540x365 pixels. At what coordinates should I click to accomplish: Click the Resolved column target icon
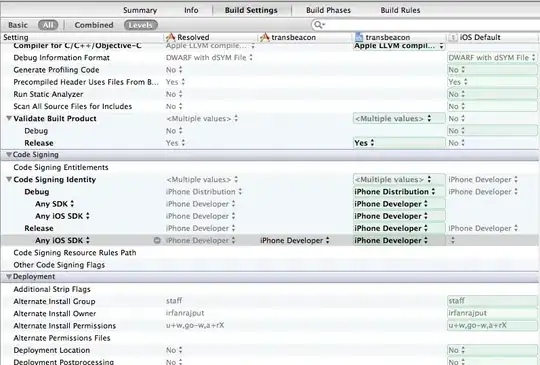point(170,37)
